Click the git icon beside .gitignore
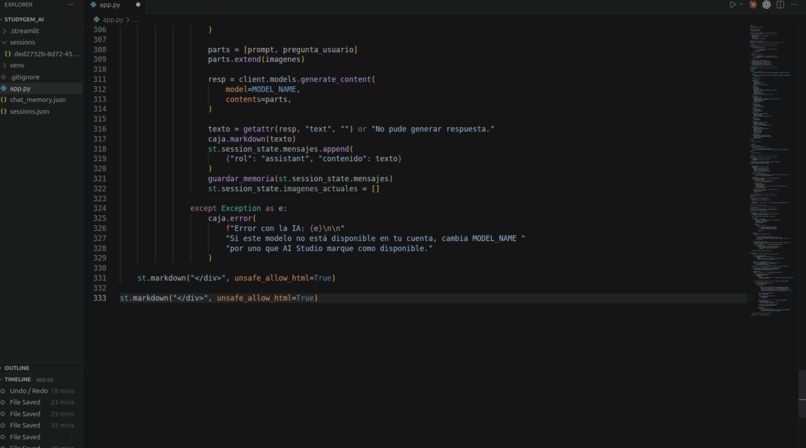 pos(4,77)
